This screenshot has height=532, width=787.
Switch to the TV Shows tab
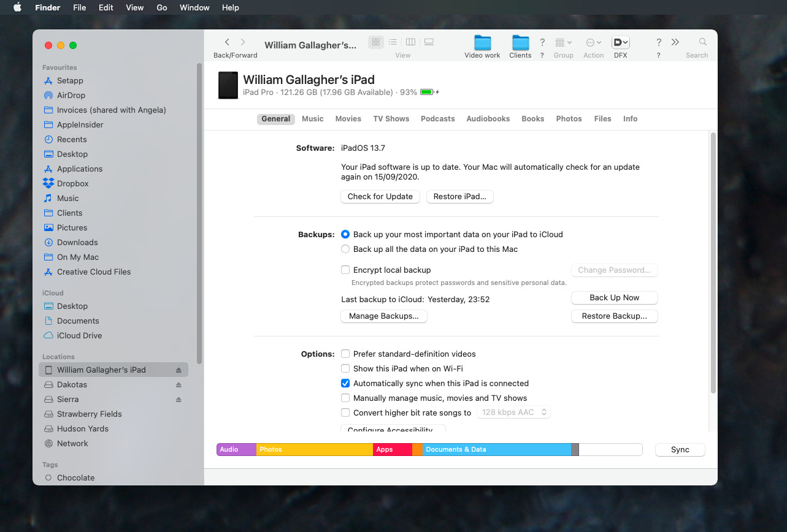click(x=391, y=119)
